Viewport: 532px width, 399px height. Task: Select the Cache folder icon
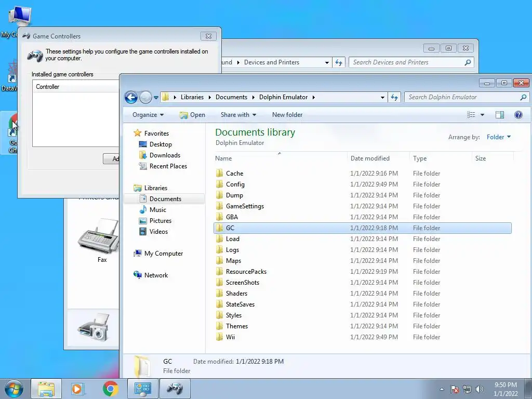click(x=220, y=174)
